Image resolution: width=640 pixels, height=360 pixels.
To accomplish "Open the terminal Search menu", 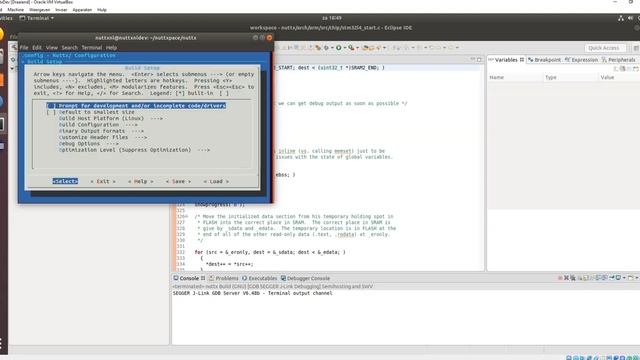I will pos(69,47).
